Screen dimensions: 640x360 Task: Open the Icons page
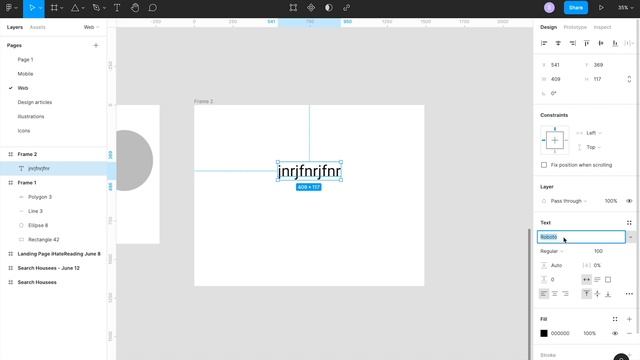(x=24, y=131)
